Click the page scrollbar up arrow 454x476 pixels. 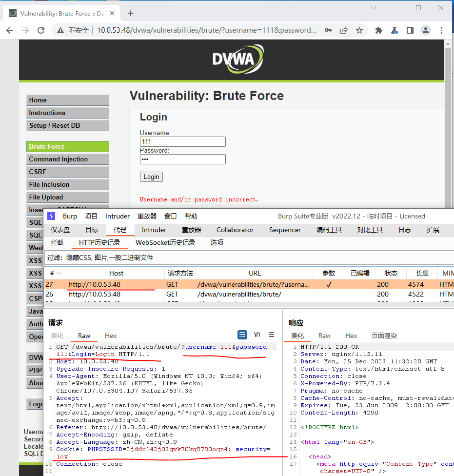pyautogui.click(x=448, y=44)
